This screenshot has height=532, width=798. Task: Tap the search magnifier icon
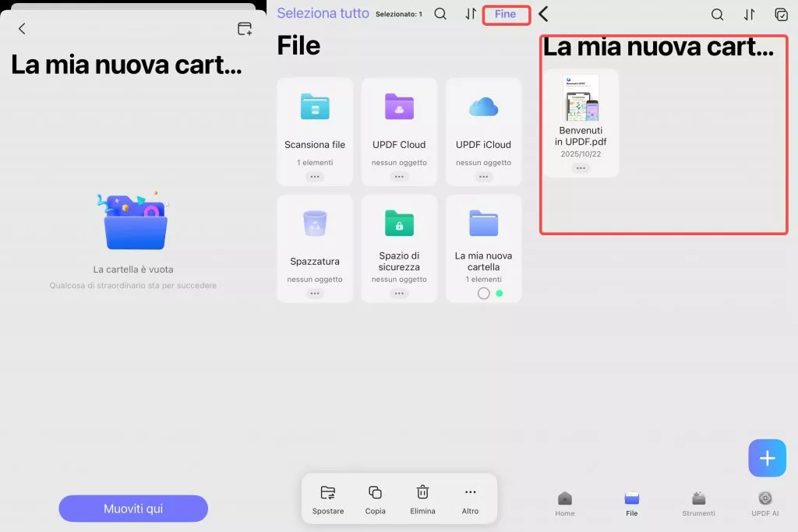(441, 13)
